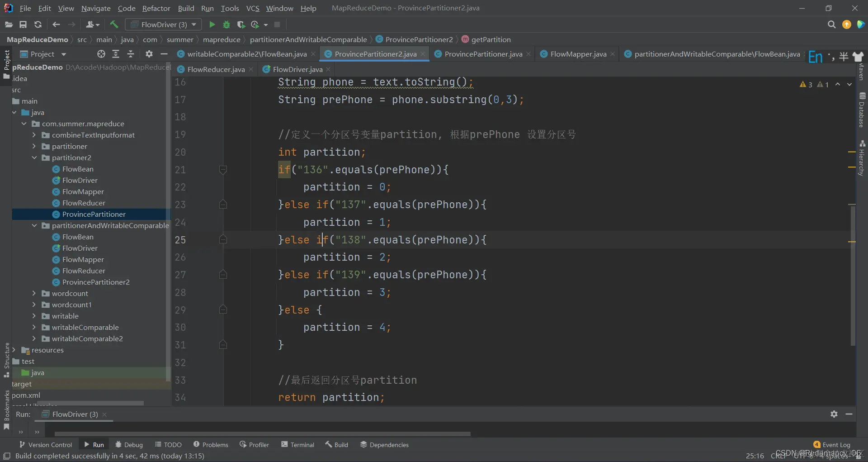
Task: Click the orange update arrow icon
Action: 847,24
